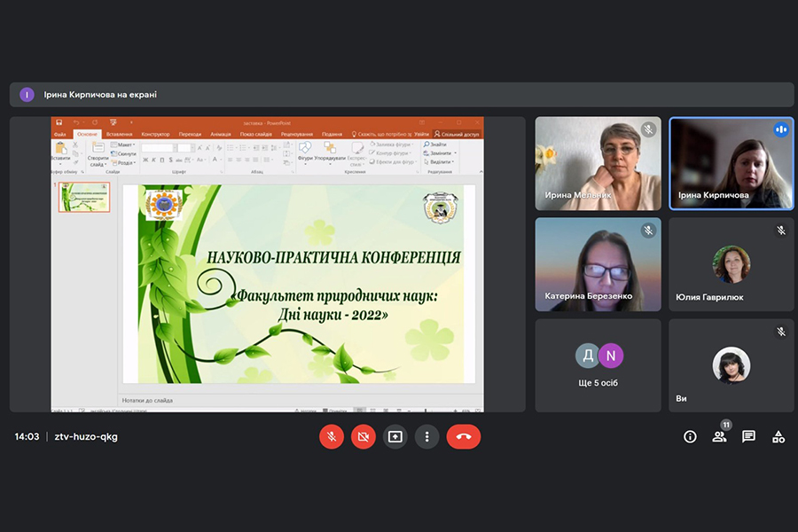798x532 pixels.
Task: Click Юлия Гаврилюк profile avatar
Action: (731, 264)
